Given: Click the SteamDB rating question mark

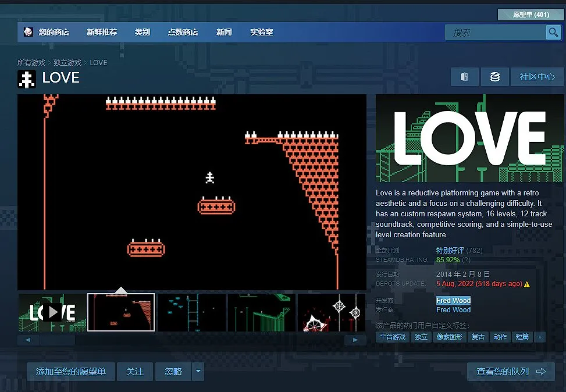Looking at the screenshot, I should click(467, 260).
